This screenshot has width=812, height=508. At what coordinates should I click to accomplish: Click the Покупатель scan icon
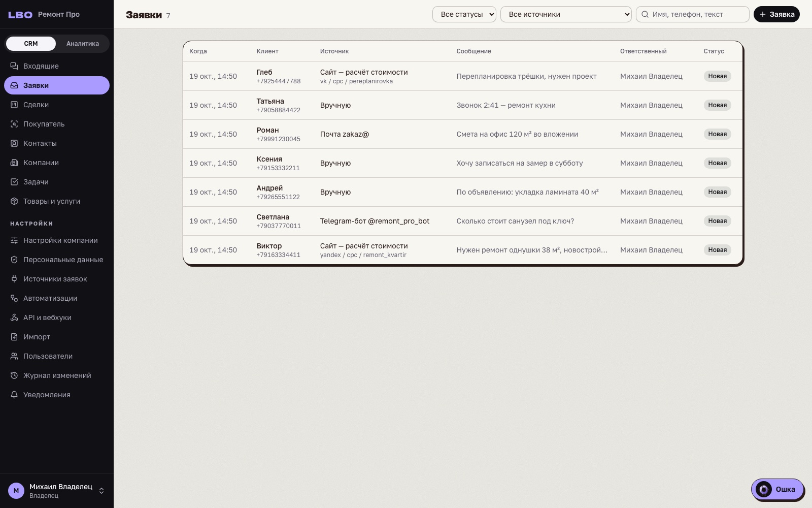[14, 124]
